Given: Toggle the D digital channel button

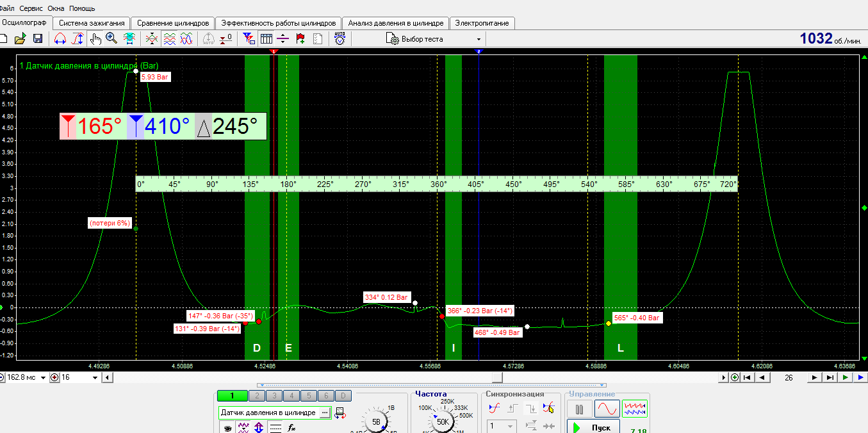Looking at the screenshot, I should pos(344,396).
